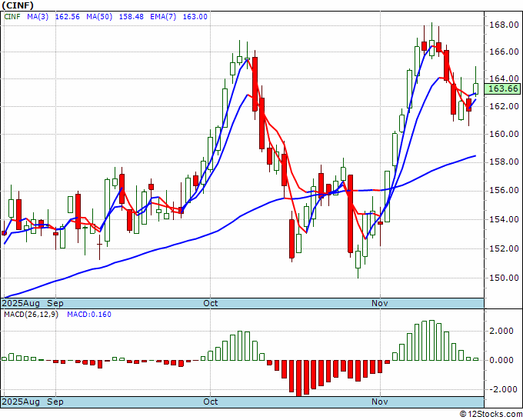Click the 162.00 price axis label
523x420 pixels.
[504, 106]
